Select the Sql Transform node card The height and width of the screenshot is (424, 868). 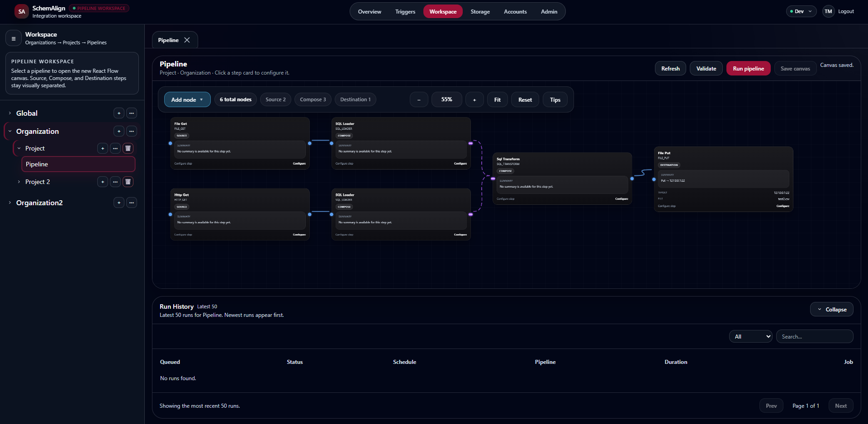tap(562, 179)
